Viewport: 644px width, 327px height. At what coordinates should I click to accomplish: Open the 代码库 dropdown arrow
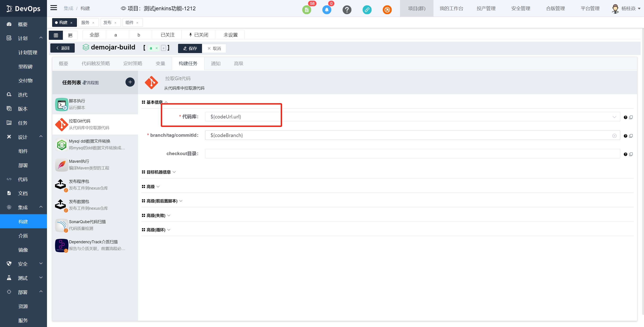[614, 117]
